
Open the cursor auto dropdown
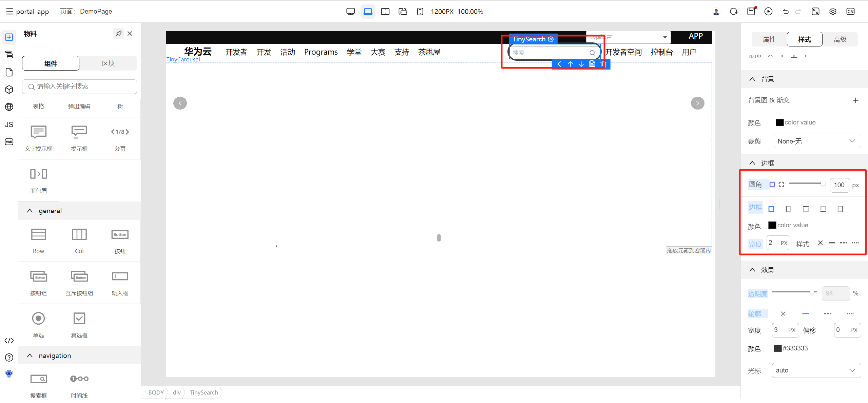pos(816,370)
